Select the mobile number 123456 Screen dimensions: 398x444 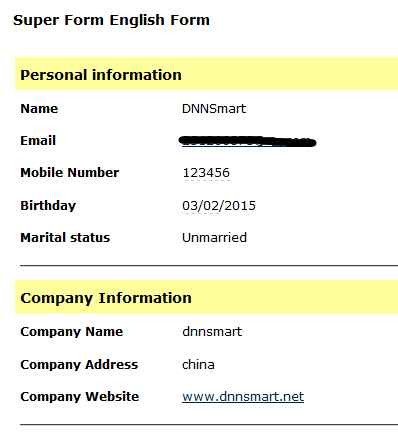tap(206, 173)
